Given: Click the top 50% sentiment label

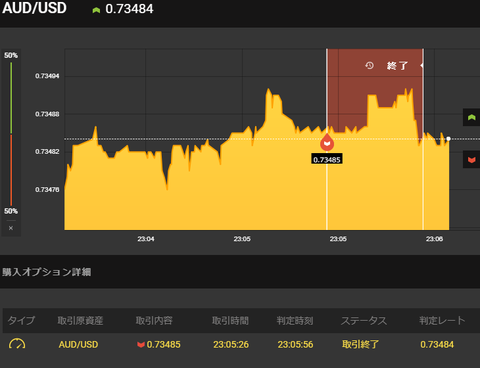Looking at the screenshot, I should click(x=11, y=55).
